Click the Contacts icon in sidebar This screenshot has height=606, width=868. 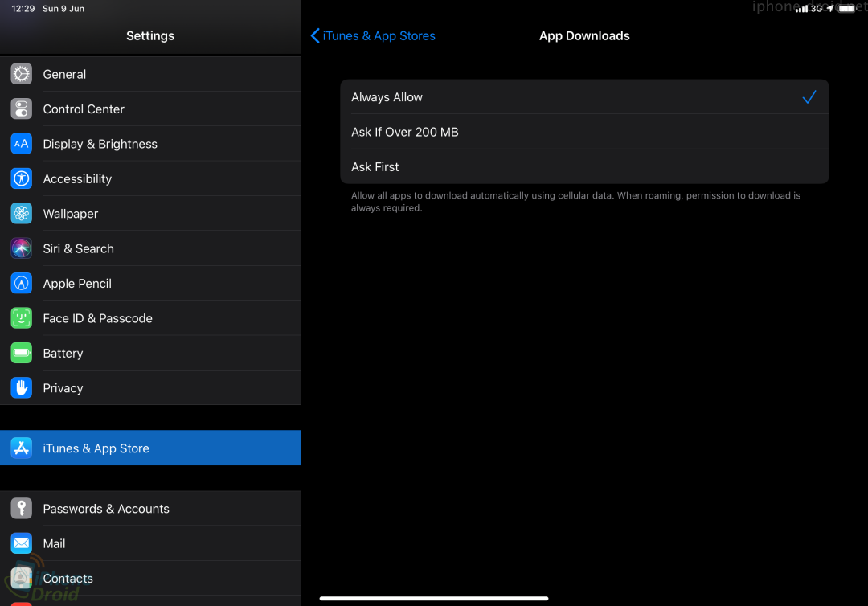[21, 579]
